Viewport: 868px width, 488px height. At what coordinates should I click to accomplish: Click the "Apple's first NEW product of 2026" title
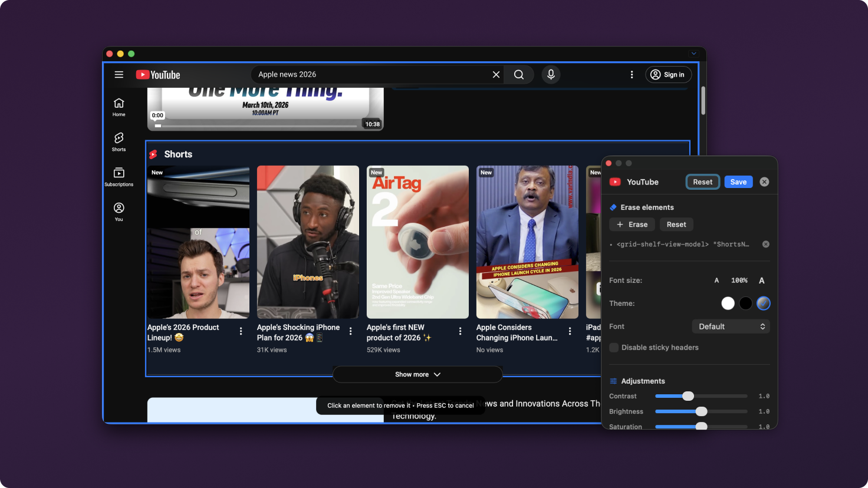click(x=399, y=332)
